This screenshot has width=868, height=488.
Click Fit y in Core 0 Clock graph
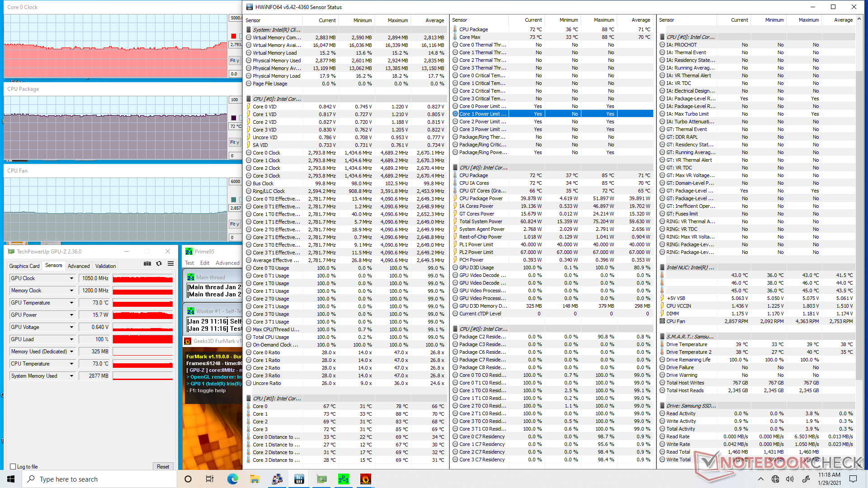tap(235, 61)
